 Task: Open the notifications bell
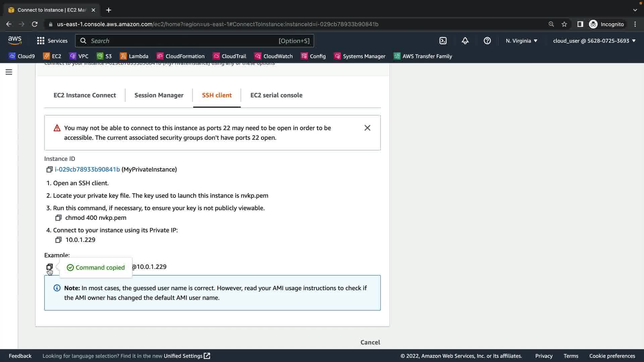(x=465, y=41)
